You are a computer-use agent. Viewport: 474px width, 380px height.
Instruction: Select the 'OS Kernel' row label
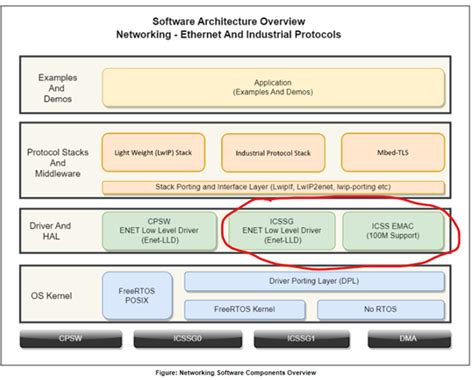pyautogui.click(x=51, y=296)
